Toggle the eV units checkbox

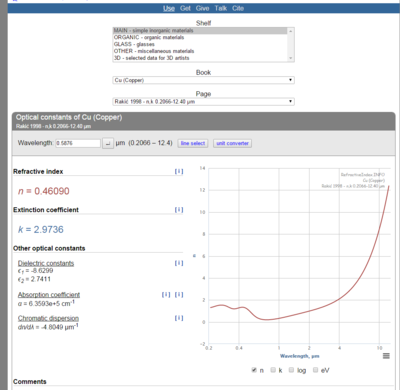pyautogui.click(x=315, y=370)
